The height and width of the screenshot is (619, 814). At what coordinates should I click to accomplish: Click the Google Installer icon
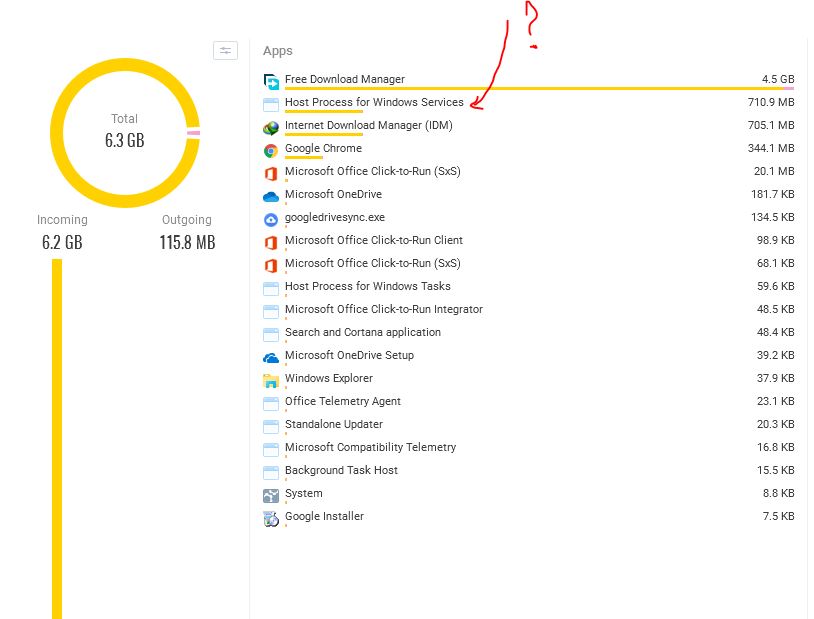(271, 518)
